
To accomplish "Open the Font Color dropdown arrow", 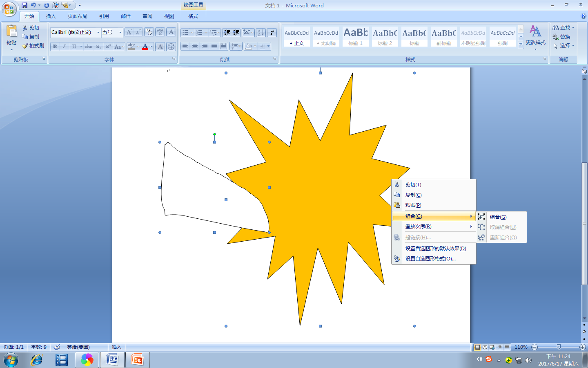I will [x=151, y=47].
